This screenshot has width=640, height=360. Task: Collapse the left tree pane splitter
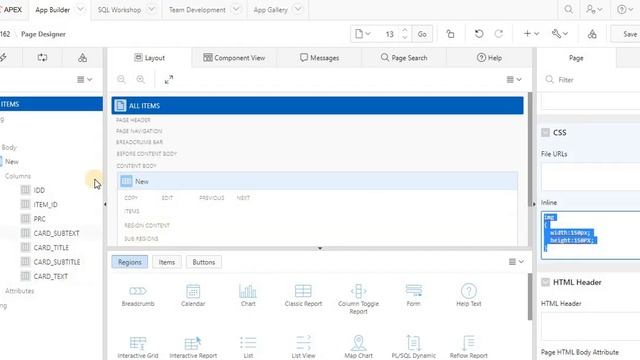(105, 204)
